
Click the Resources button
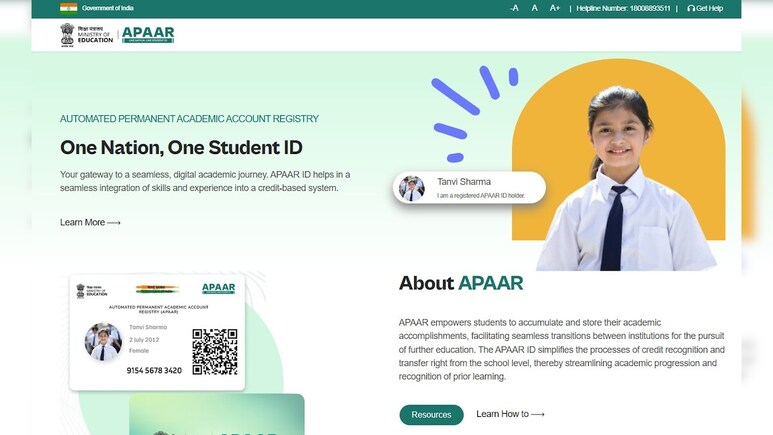click(431, 415)
